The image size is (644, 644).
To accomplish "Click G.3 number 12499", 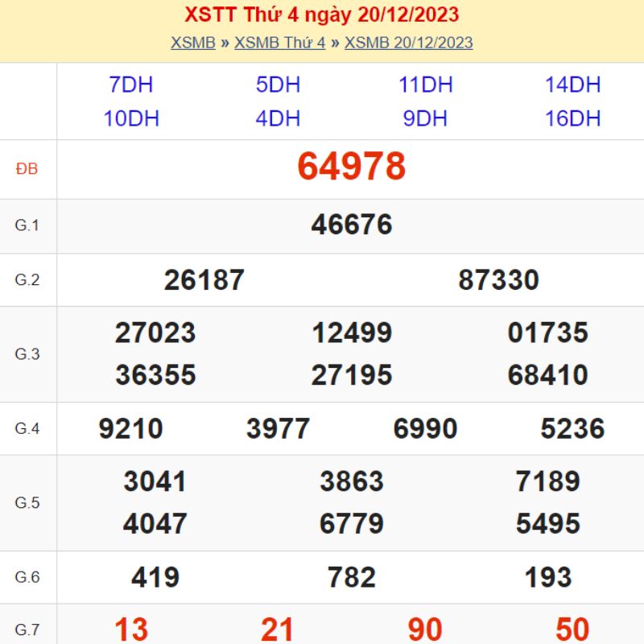I will pos(352,332).
